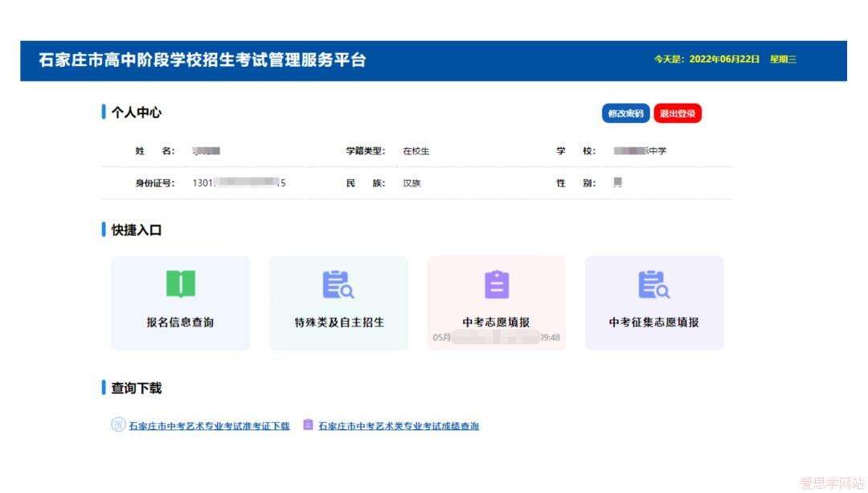The image size is (868, 493).
Task: Open 石家庄市中考艺术类专业考试成绩查询 link
Action: [x=398, y=426]
